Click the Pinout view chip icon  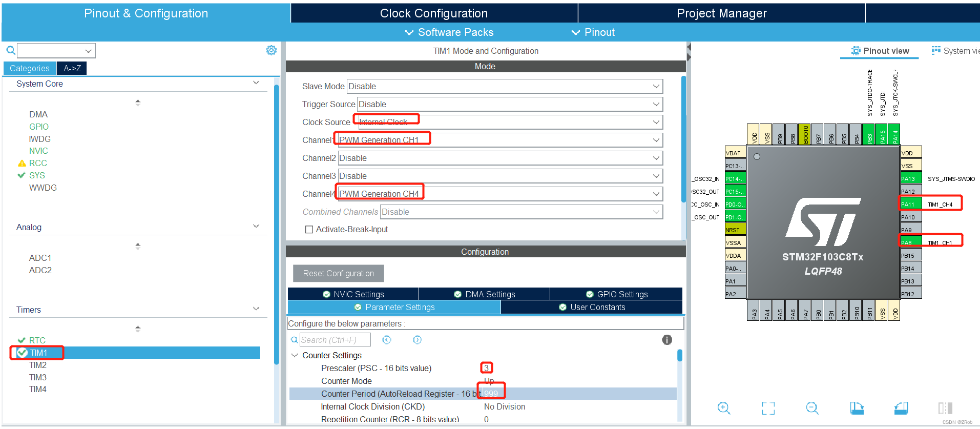[x=856, y=51]
